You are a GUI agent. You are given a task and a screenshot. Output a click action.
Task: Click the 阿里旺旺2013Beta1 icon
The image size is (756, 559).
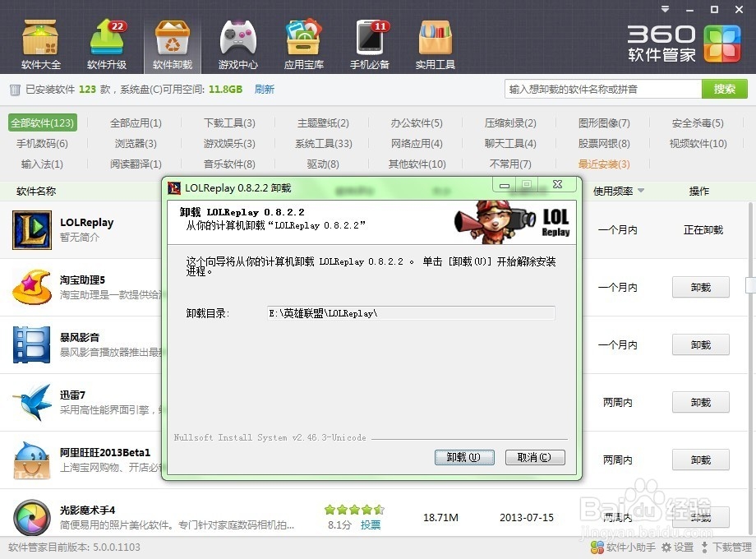[32, 460]
